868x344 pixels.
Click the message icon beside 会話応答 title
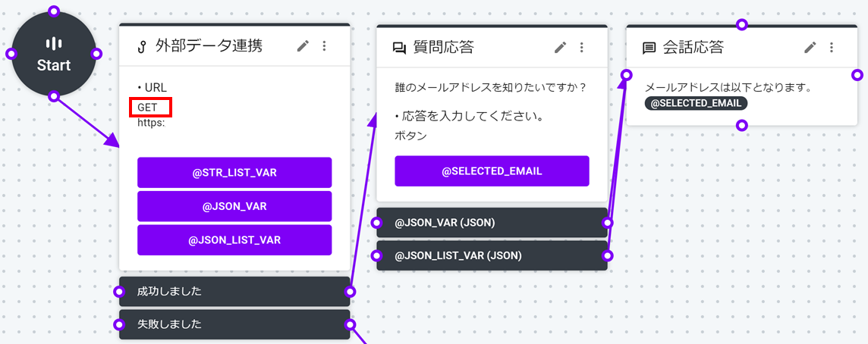coord(648,48)
